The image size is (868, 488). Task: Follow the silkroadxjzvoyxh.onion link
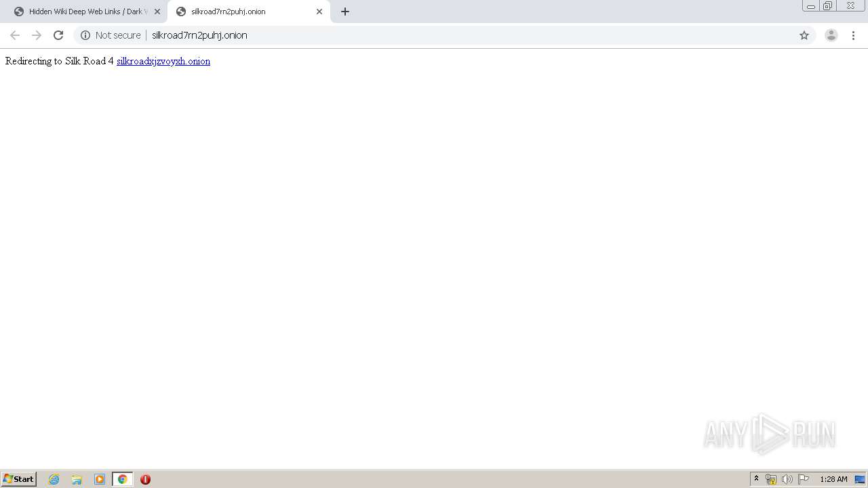pos(163,61)
